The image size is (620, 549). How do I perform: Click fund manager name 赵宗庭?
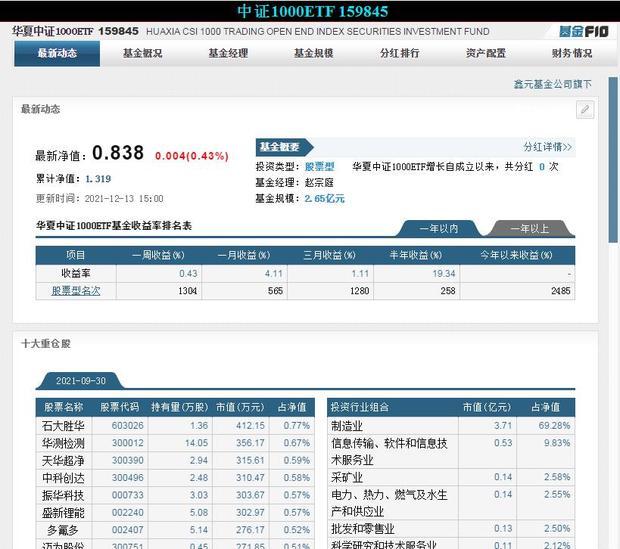(319, 183)
